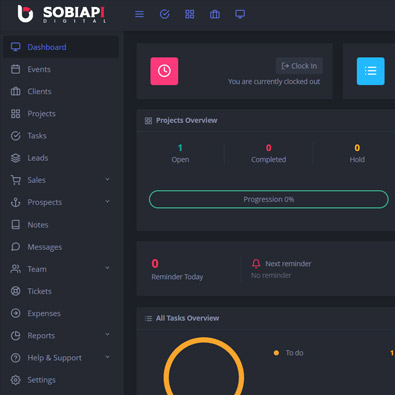Click the Tickets lifebuoy icon
Viewport: 395px width, 395px height.
click(x=16, y=291)
